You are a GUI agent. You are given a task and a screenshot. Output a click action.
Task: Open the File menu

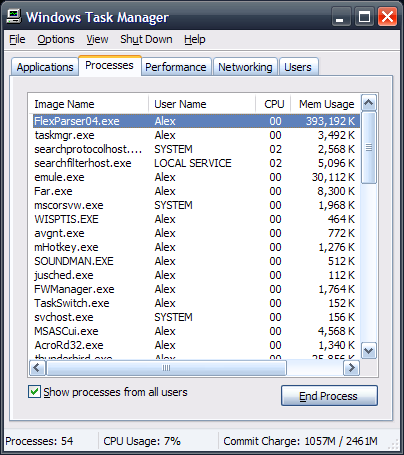click(x=17, y=39)
